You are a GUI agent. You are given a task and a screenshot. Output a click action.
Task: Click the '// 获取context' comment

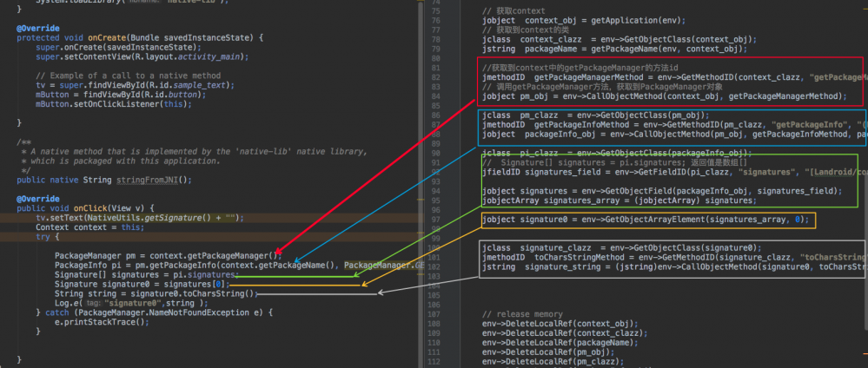click(x=514, y=11)
